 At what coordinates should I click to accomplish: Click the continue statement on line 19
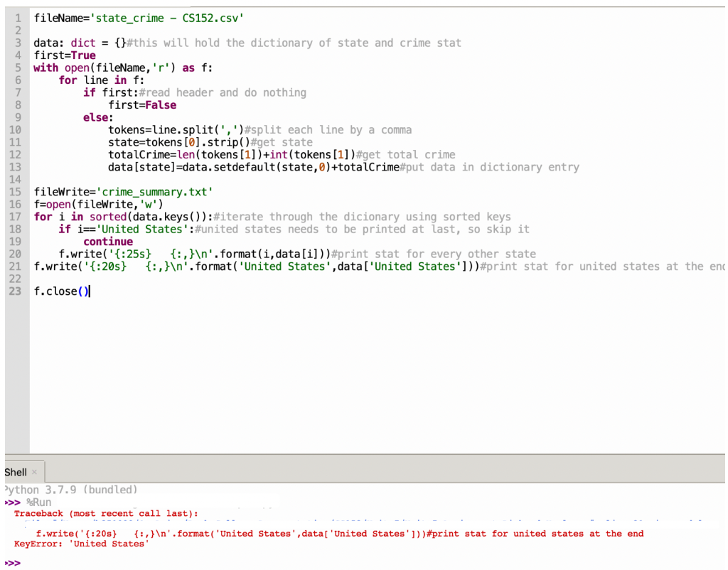tap(108, 241)
